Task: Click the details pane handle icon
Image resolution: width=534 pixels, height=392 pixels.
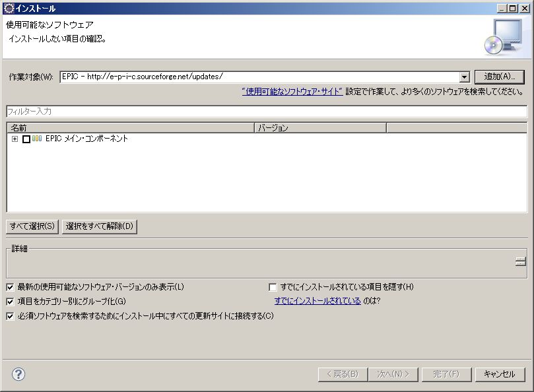Action: pos(520,261)
